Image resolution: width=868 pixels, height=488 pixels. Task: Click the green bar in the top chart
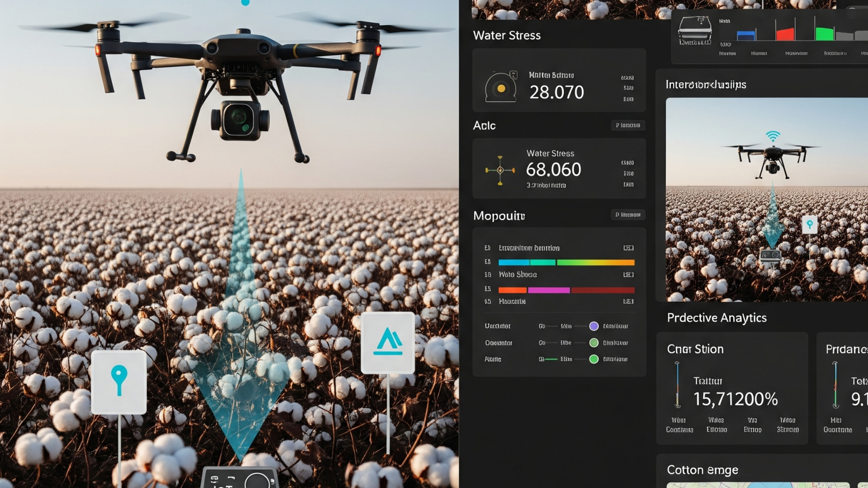(x=825, y=34)
